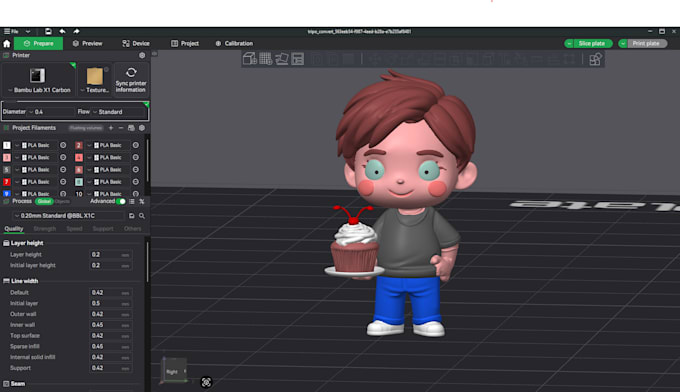The width and height of the screenshot is (680, 392).
Task: Click the Inner wall line width field
Action: [x=111, y=325]
